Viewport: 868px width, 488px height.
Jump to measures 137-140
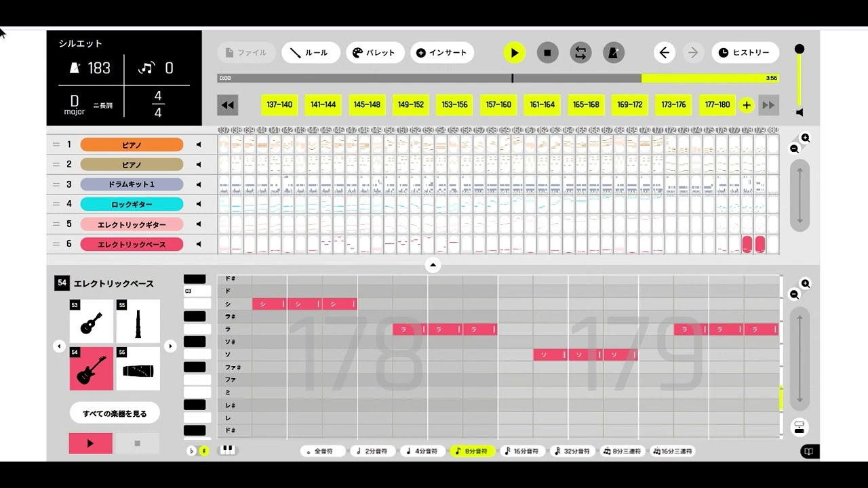(x=279, y=105)
